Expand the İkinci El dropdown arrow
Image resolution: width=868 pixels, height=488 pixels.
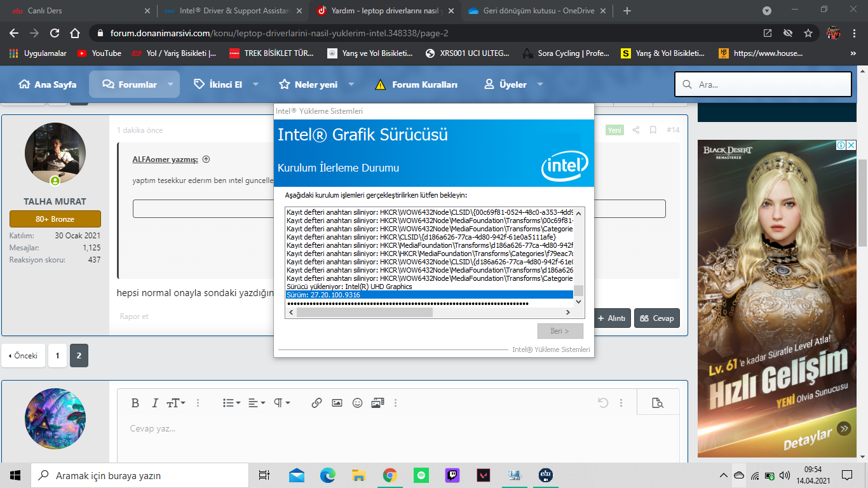(x=256, y=85)
